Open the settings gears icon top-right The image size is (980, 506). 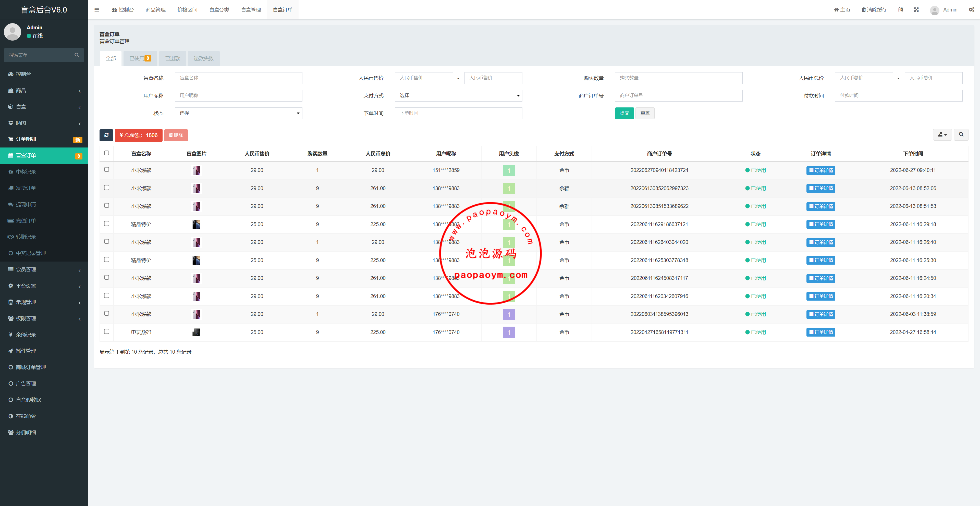tap(971, 10)
